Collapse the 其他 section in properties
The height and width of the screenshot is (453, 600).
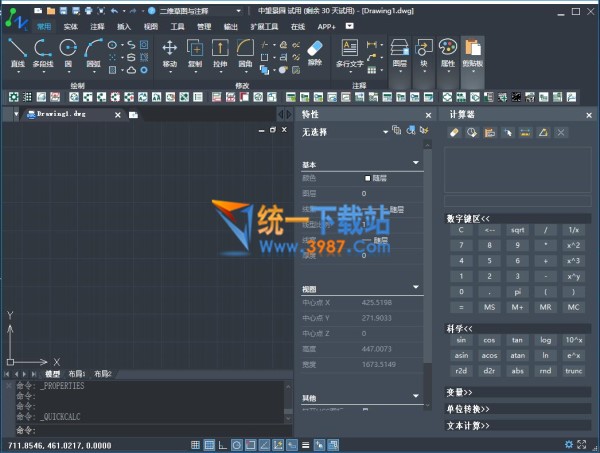[416, 396]
